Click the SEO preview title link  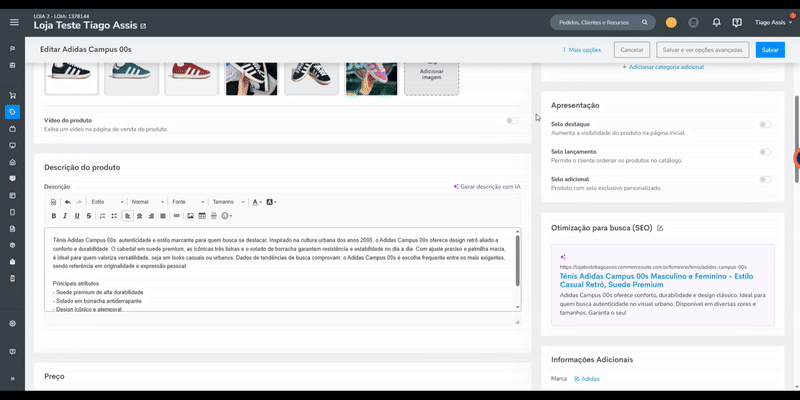(x=656, y=281)
